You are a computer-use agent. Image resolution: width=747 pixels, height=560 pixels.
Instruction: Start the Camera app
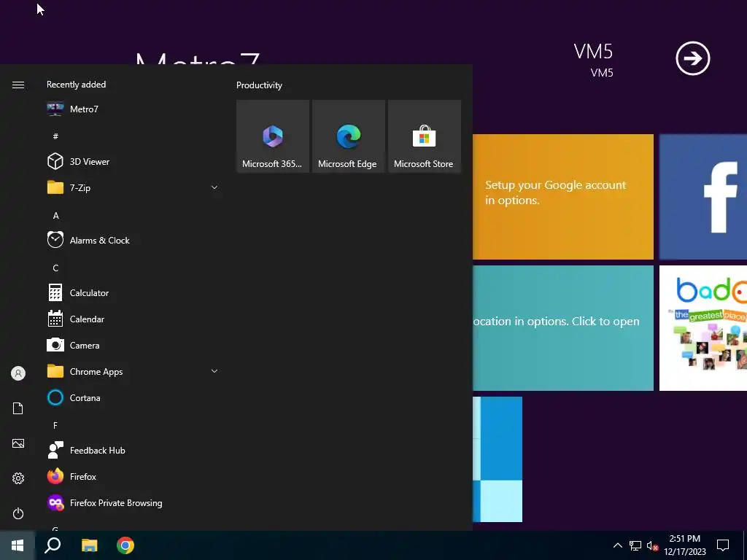(x=132, y=345)
